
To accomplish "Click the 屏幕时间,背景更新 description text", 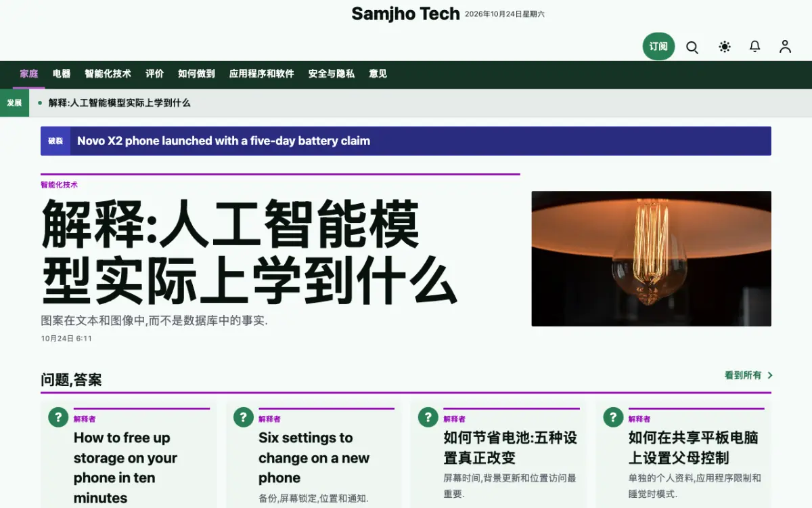I will [510, 486].
